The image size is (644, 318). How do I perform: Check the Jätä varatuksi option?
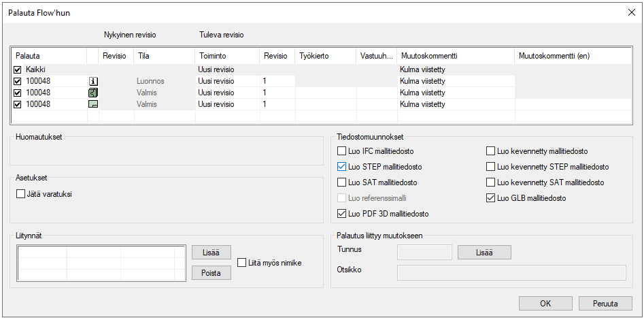(x=20, y=194)
